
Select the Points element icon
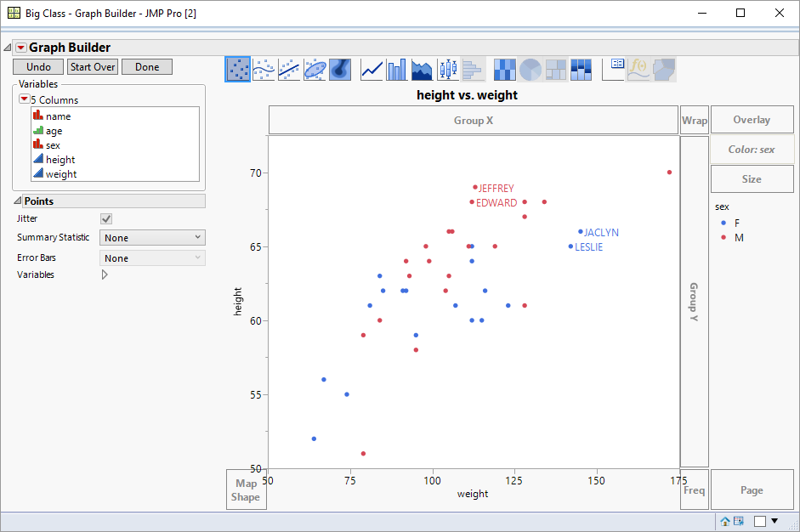pos(238,69)
